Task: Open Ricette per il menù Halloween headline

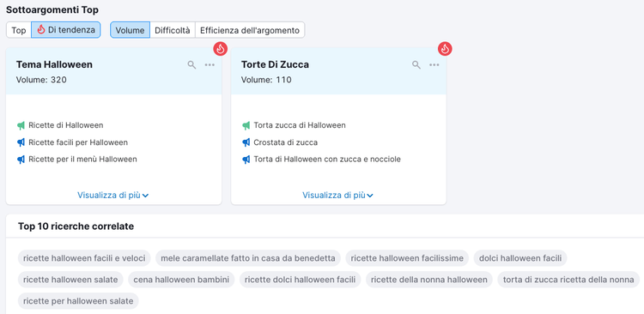Action: pos(82,160)
